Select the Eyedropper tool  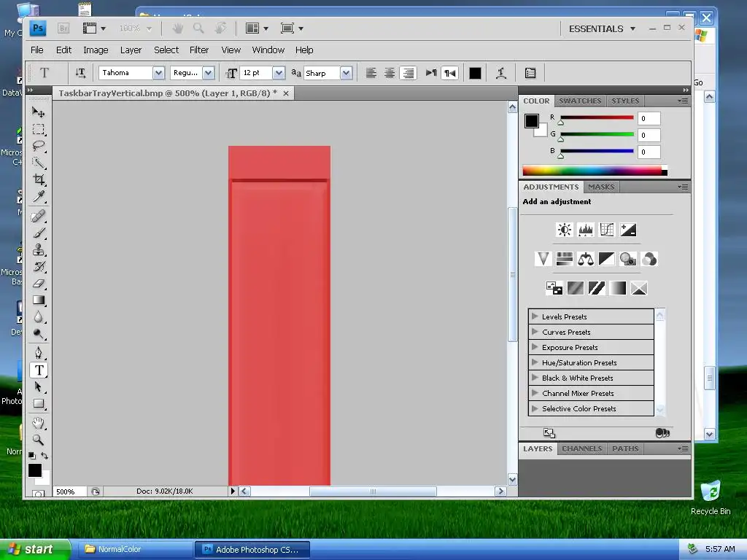38,196
